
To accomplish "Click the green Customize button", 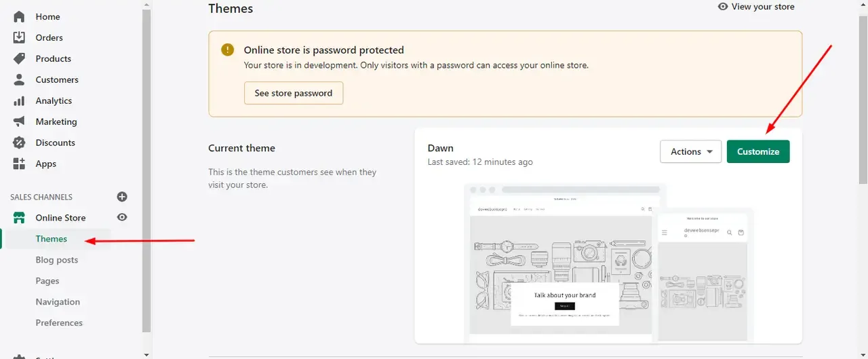I will click(x=758, y=151).
